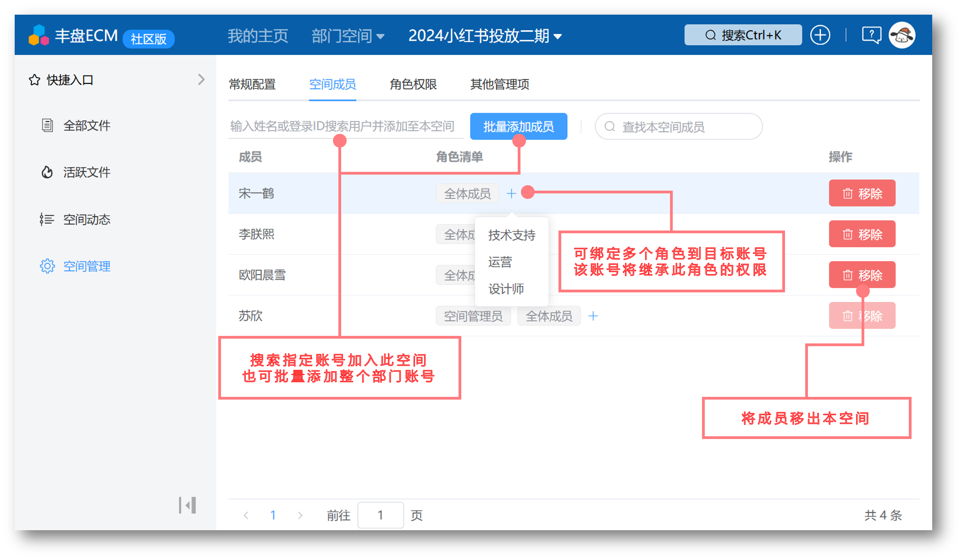Click 全体成员 role tag of 苏欣
The height and width of the screenshot is (560, 962).
point(549,316)
